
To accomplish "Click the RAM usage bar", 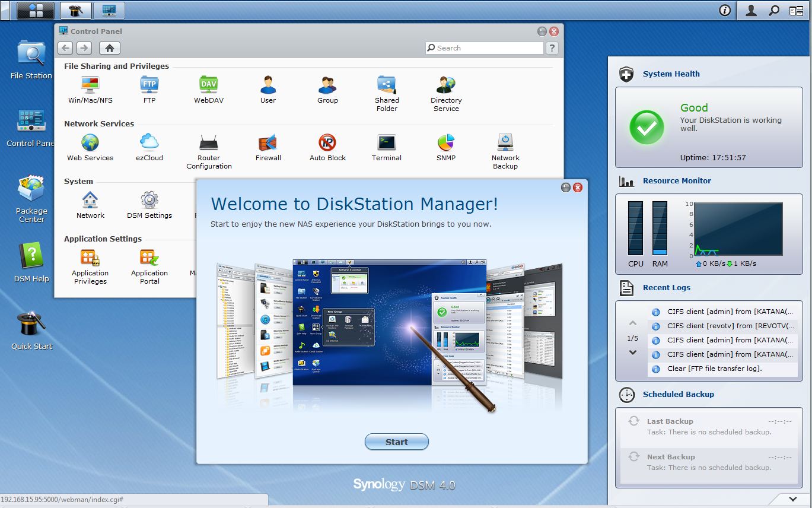I will tap(660, 228).
